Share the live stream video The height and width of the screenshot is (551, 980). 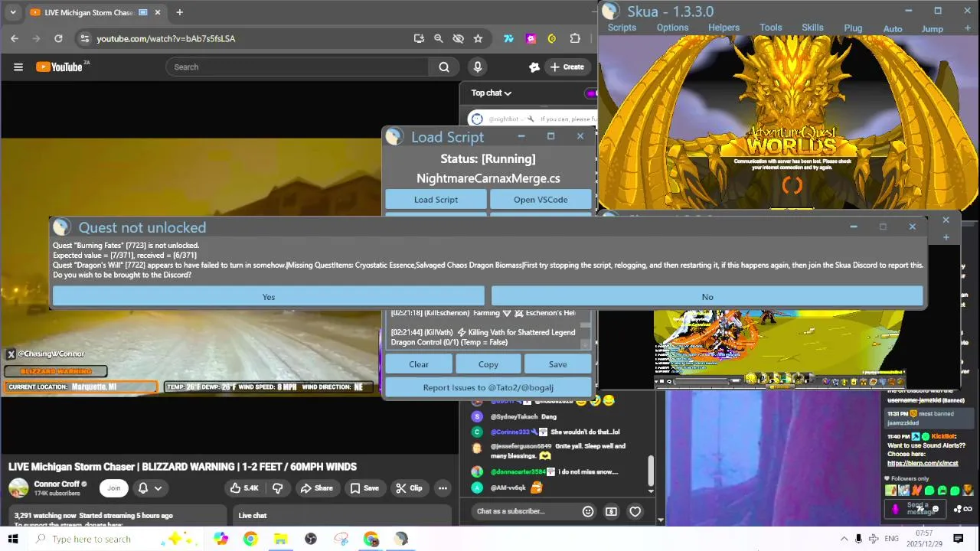316,488
